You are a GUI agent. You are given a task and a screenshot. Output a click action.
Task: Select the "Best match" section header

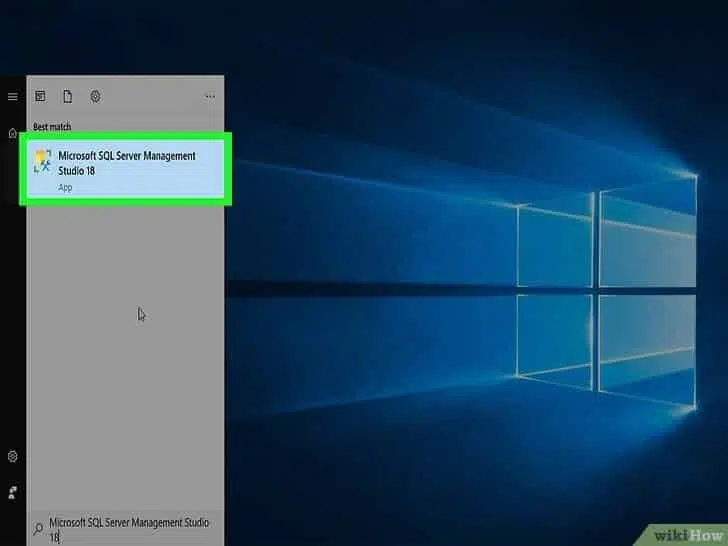pos(52,127)
